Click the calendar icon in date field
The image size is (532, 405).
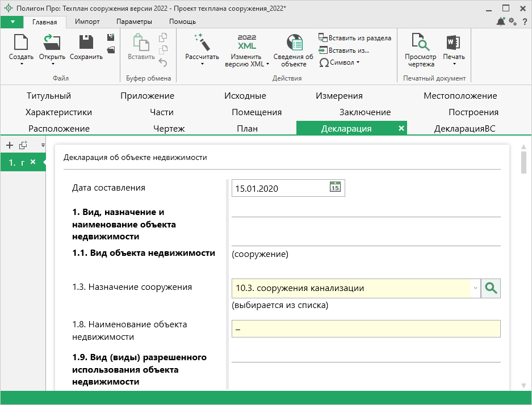pos(335,188)
